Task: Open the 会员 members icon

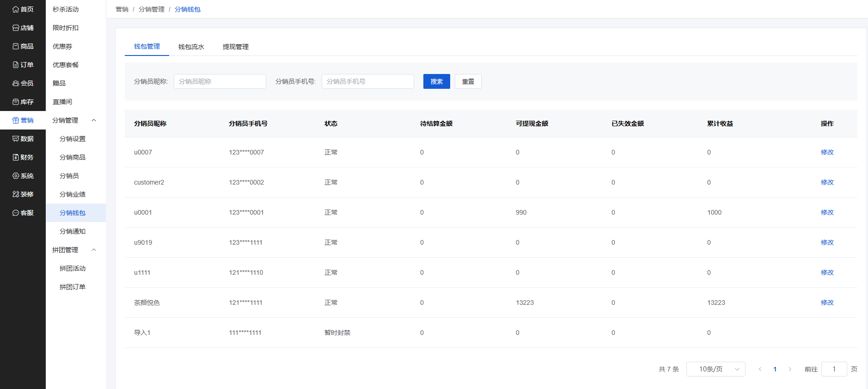Action: [x=16, y=83]
